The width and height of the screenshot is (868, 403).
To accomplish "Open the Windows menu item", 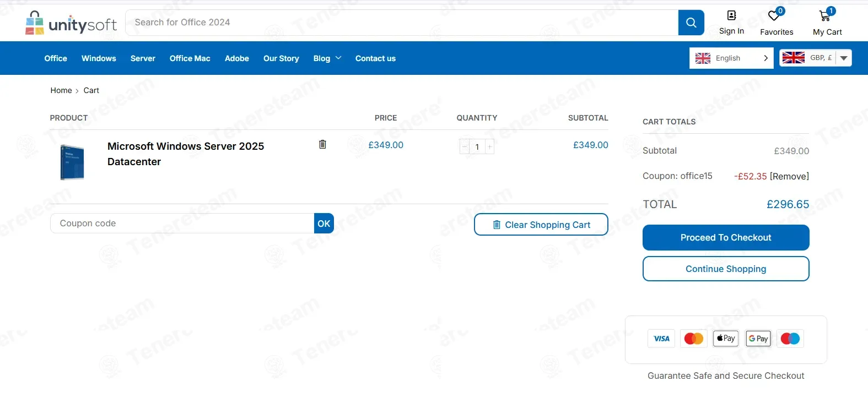I will pos(99,58).
